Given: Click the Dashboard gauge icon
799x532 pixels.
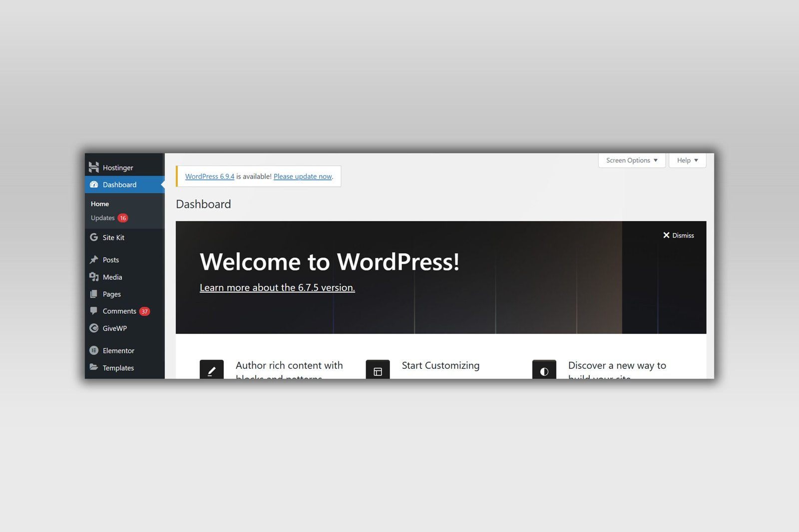Looking at the screenshot, I should tap(94, 185).
